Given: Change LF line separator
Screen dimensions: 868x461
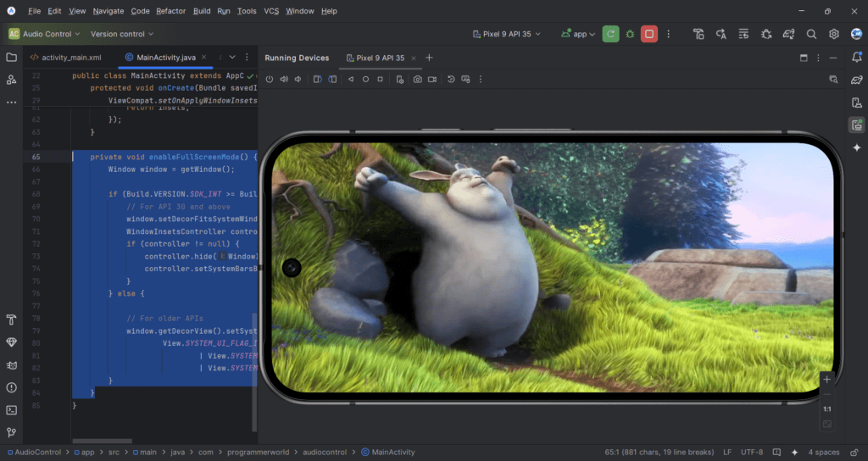Looking at the screenshot, I should point(727,453).
